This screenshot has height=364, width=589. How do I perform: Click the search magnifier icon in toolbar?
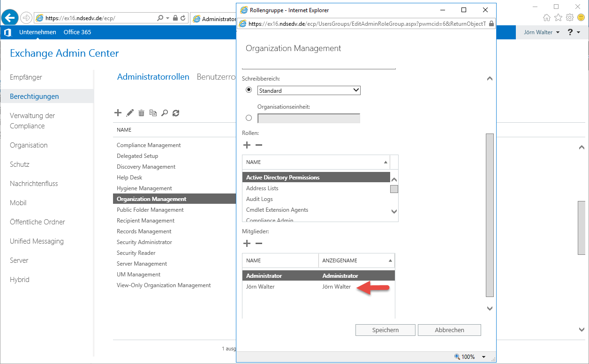coord(165,113)
